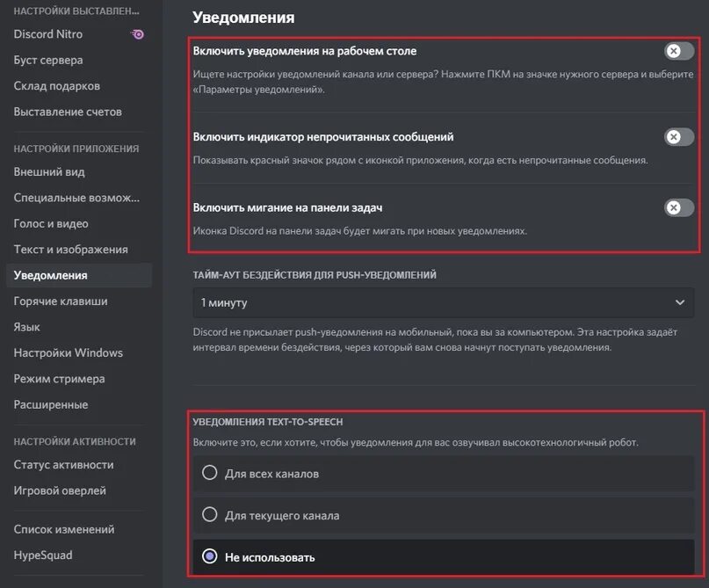Image resolution: width=709 pixels, height=588 pixels.
Task: Open Горячие клавиши settings
Action: pos(61,301)
